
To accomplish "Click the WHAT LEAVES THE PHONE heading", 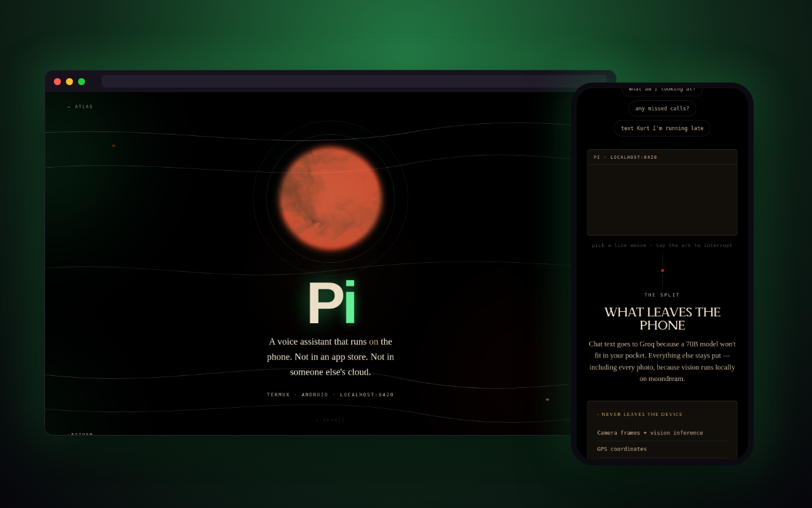I will (662, 319).
